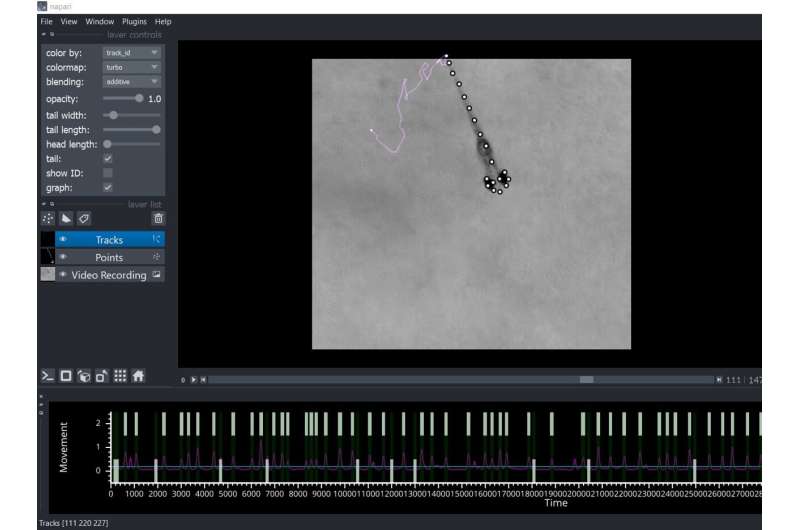Viewport: 800px width, 530px height.
Task: Open the View menu
Action: click(x=68, y=21)
